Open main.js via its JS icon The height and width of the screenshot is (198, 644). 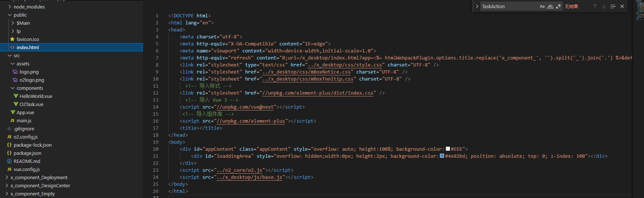click(x=12, y=120)
